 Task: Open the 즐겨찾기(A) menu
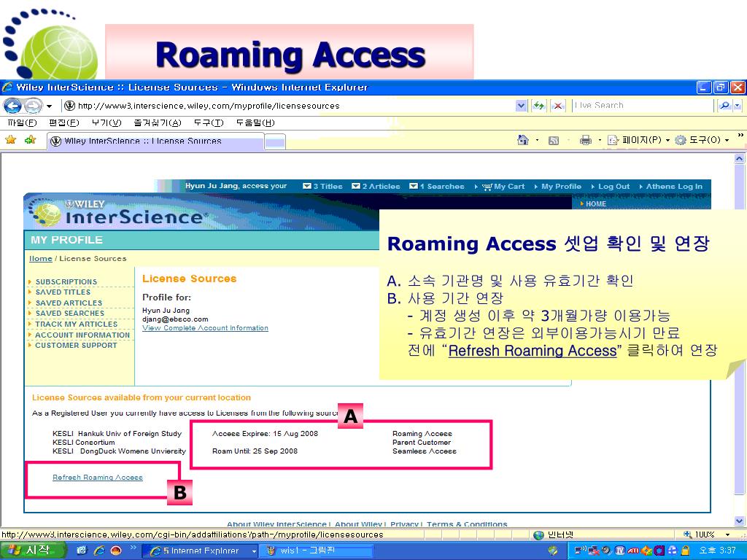tap(158, 122)
